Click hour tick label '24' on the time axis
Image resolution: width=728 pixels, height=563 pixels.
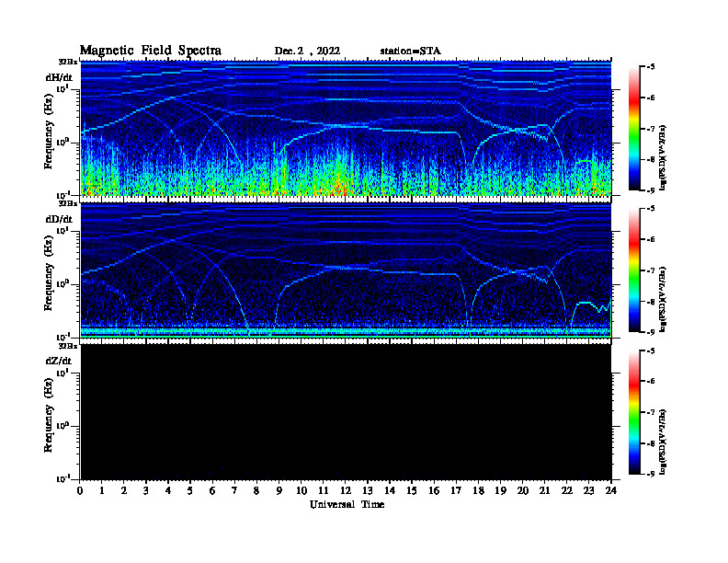pyautogui.click(x=611, y=491)
